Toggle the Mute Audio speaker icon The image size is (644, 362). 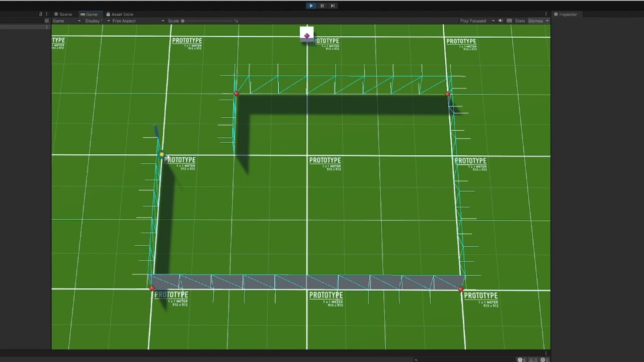[500, 21]
